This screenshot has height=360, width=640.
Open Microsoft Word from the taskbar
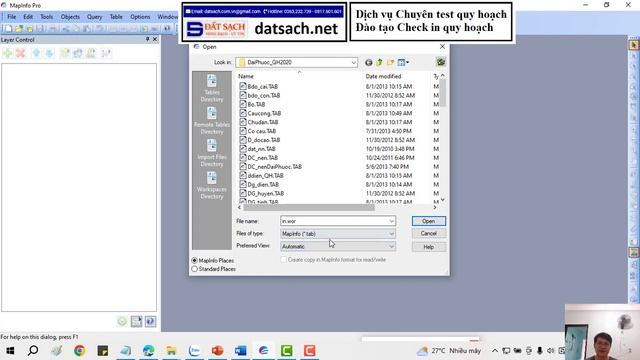pyautogui.click(x=240, y=351)
